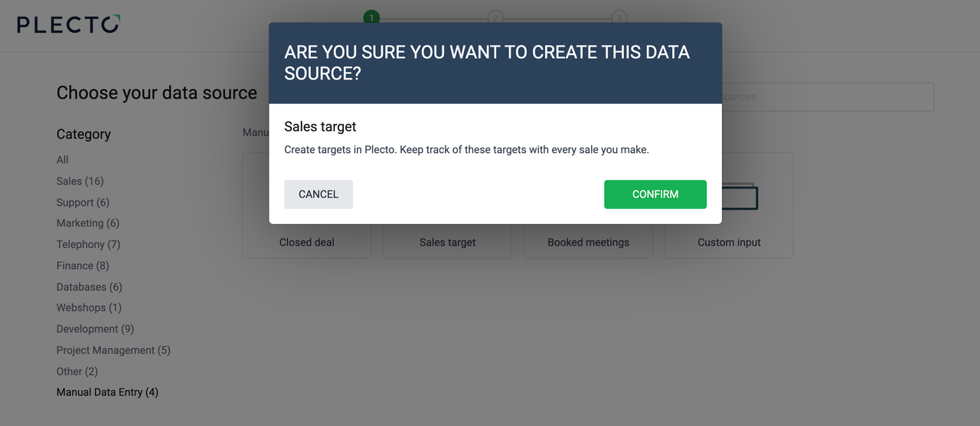Show Telephony (7) data sources
The height and width of the screenshot is (426, 980).
tap(88, 245)
